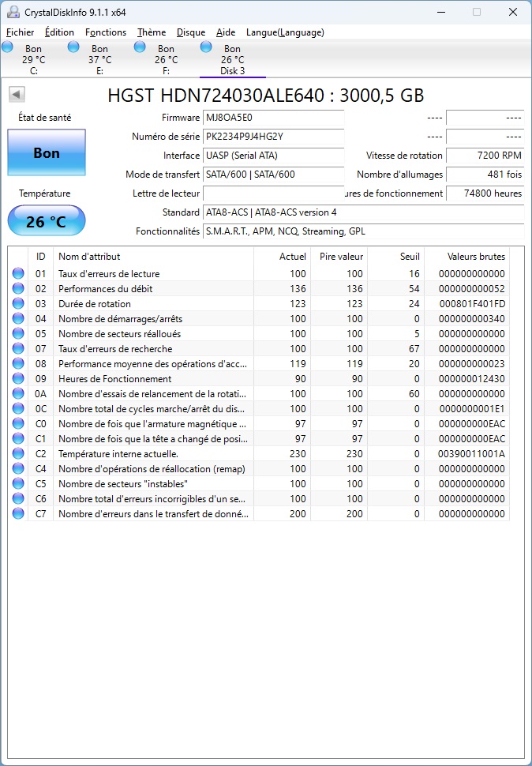Select the C: drive status orb
Viewport: 532px width, 766px height.
(x=8, y=47)
